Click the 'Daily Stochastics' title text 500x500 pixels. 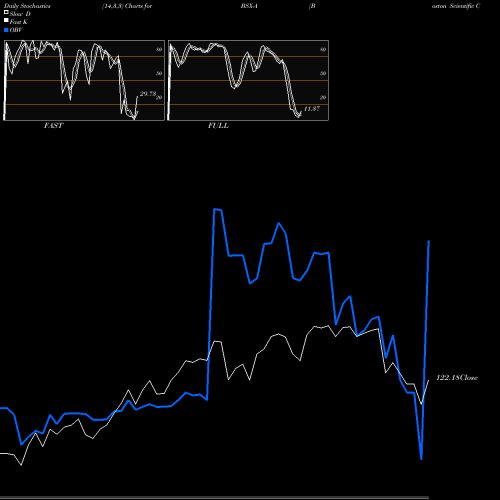coord(27,6)
